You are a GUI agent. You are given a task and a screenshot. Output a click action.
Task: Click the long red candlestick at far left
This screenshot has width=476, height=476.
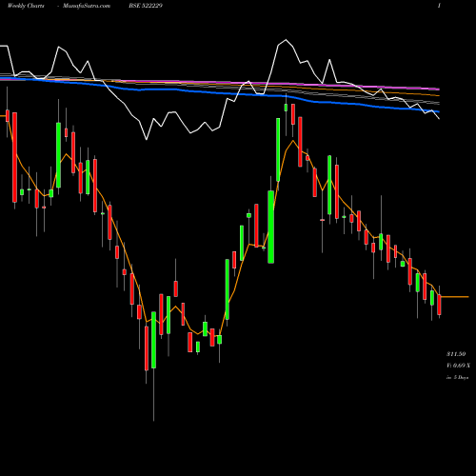(x=14, y=157)
